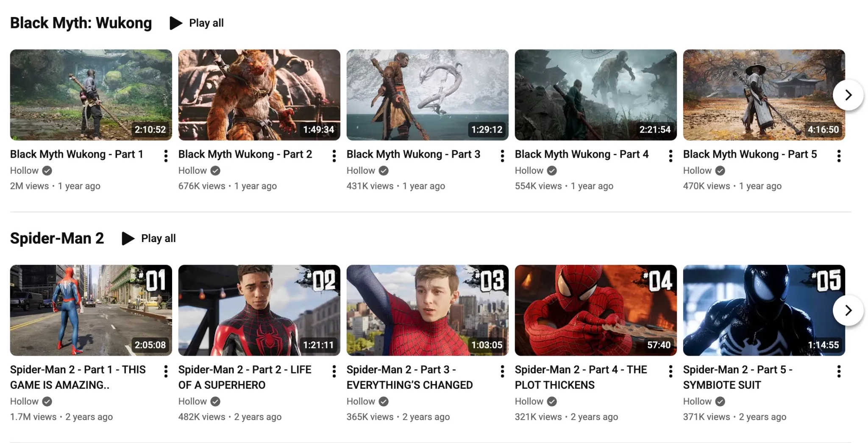Click the title Black Myth Wukong - Part 4
The image size is (868, 443).
pos(582,154)
